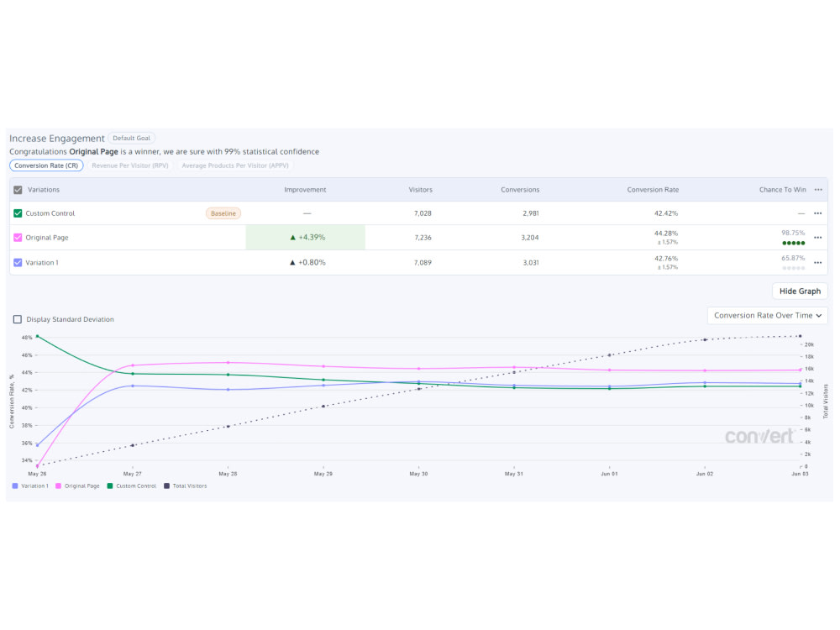
Task: Switch to Revenue Per Visitor (RPV) tab
Action: [130, 165]
